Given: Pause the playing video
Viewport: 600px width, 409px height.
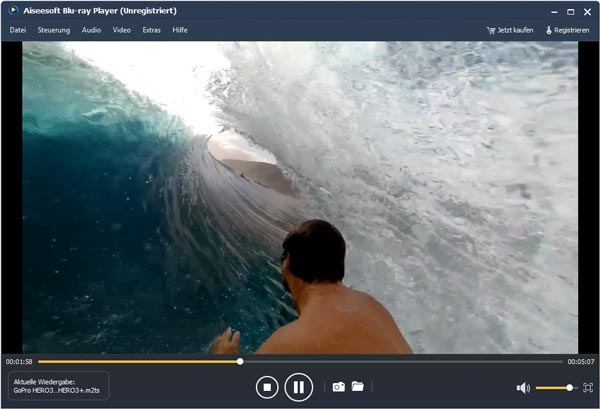Looking at the screenshot, I should coord(298,387).
